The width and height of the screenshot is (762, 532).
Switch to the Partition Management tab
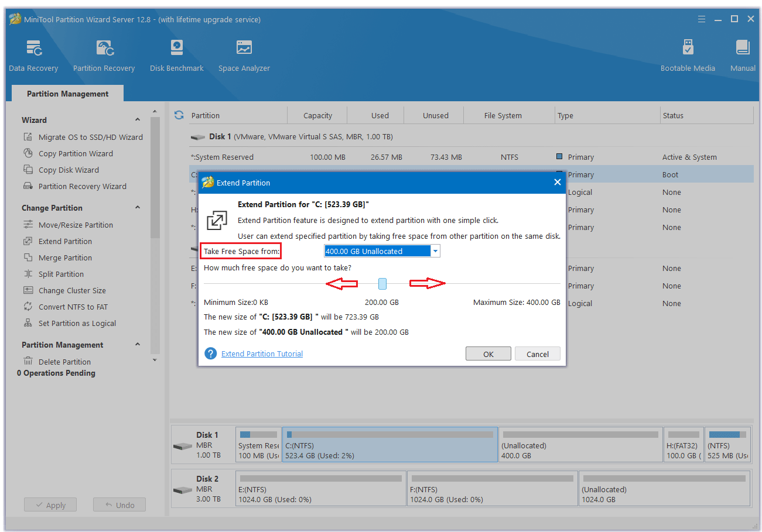coord(67,94)
